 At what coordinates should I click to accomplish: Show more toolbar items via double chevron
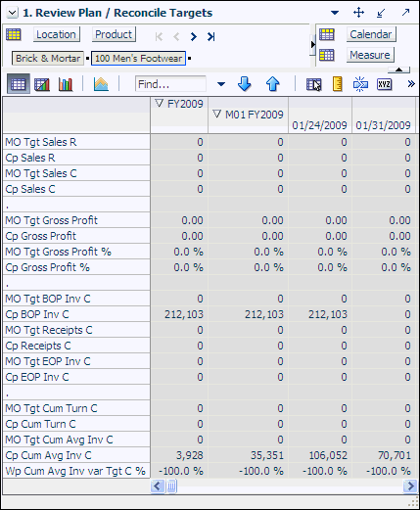pos(411,84)
